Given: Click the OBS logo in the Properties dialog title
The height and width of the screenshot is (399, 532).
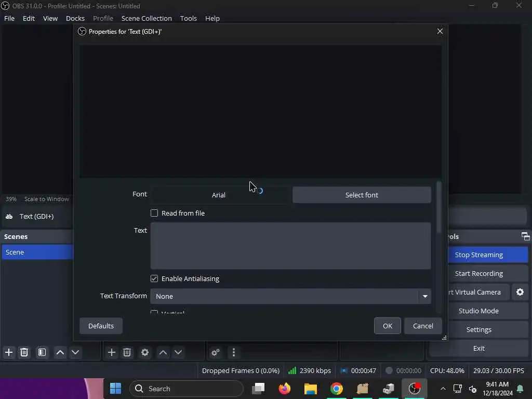Looking at the screenshot, I should pos(82,32).
